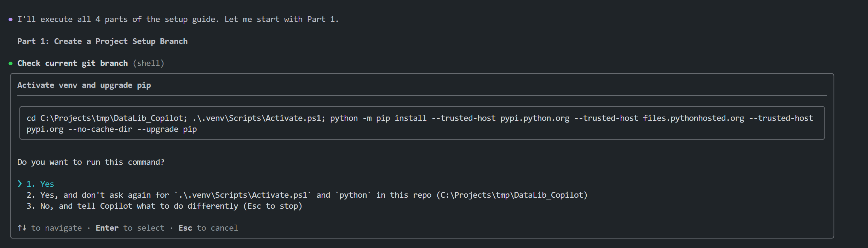Viewport: 868px width, 248px height.
Task: Click the 'Enter to select' hint
Action: point(130,228)
